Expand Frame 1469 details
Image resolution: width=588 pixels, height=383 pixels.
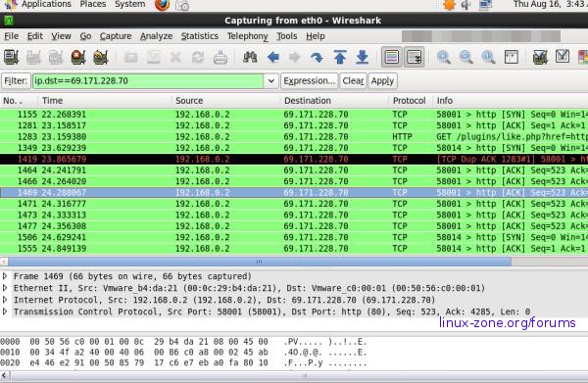(5, 276)
